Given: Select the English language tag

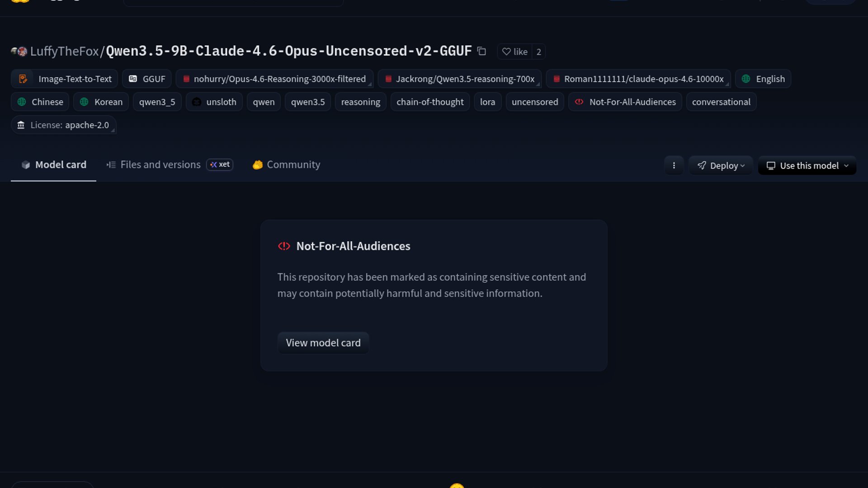Looking at the screenshot, I should pyautogui.click(x=763, y=79).
